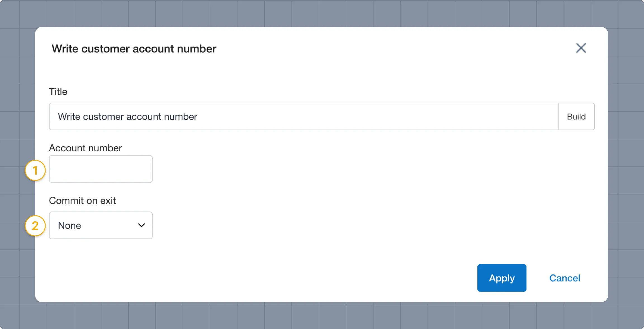The width and height of the screenshot is (644, 329).
Task: Open the Commit on exit dropdown
Action: coord(101,225)
